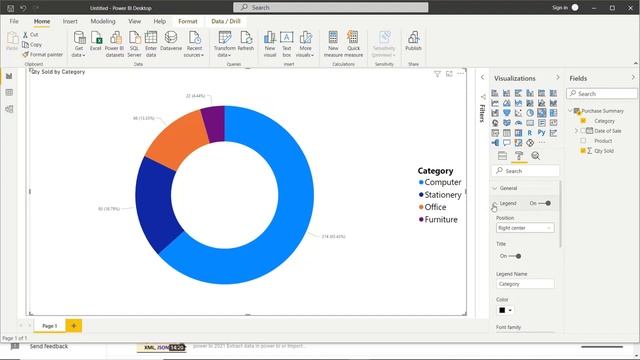Expand the Filters pane
Image resolution: width=640 pixels, height=360 pixels.
click(482, 77)
